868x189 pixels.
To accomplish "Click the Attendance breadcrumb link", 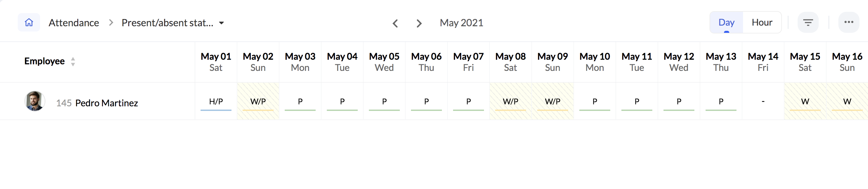I will click(74, 23).
